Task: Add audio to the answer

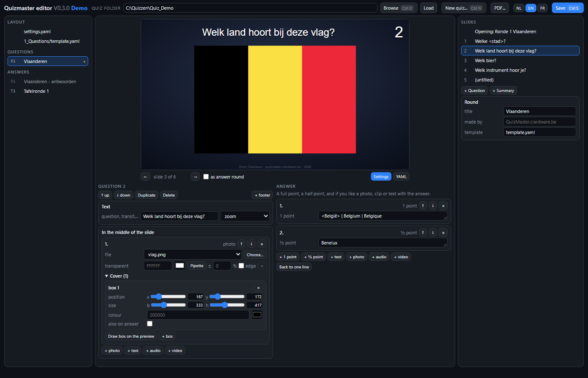Action: pyautogui.click(x=379, y=257)
